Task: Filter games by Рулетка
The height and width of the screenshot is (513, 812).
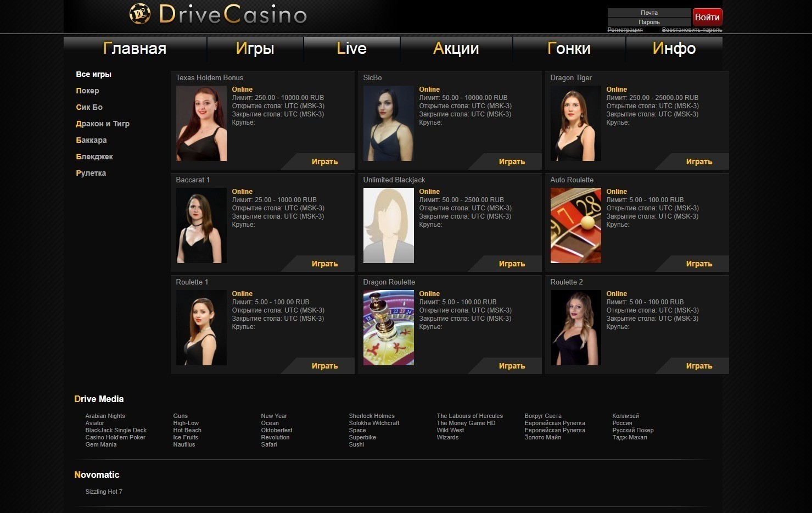Action: tap(91, 173)
